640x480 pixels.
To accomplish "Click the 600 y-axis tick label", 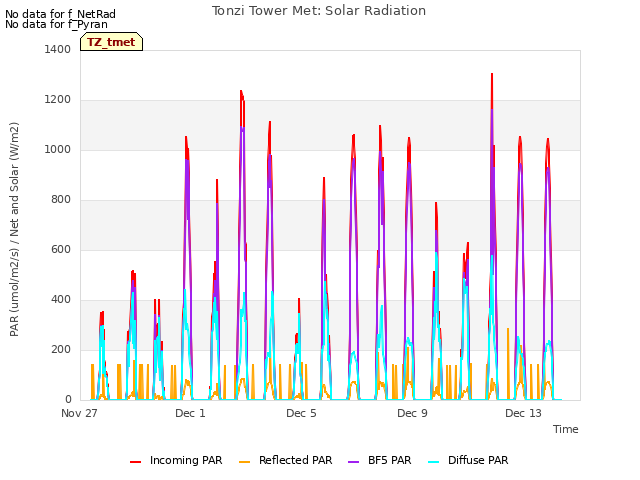I will (x=61, y=249).
